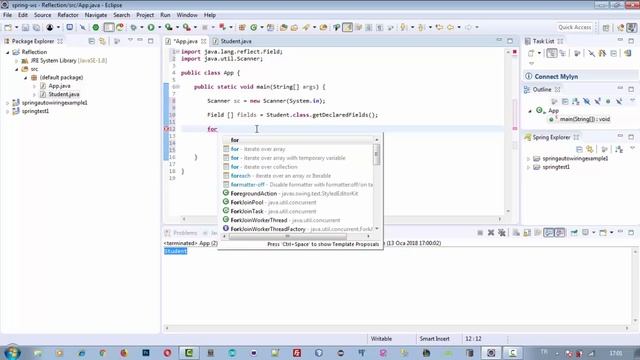Open the Refactor menu
640x360 pixels.
pyautogui.click(x=68, y=15)
